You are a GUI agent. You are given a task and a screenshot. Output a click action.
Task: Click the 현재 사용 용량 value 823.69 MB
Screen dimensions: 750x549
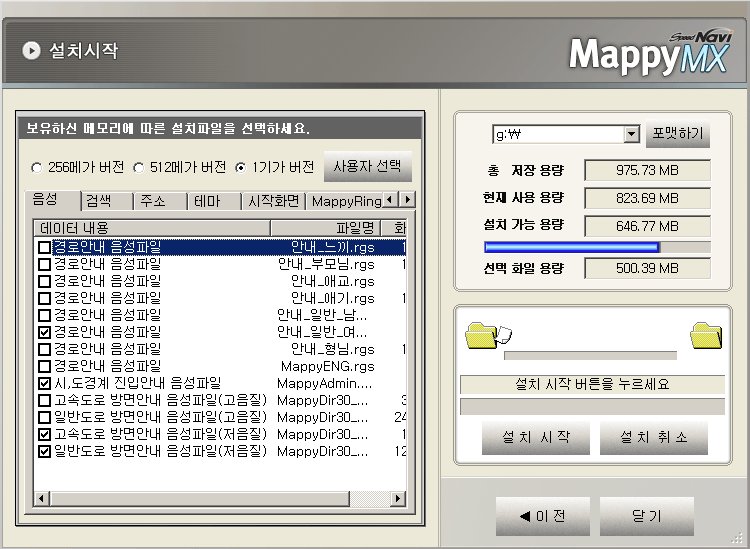647,198
